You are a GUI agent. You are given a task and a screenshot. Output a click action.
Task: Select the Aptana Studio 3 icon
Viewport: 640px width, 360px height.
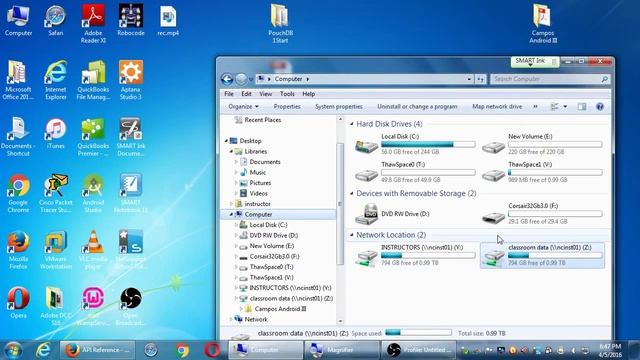point(131,80)
